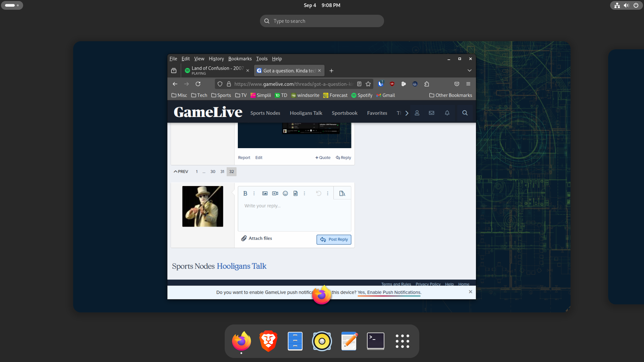Open the Hooligans Talk section tab
644x362 pixels.
pyautogui.click(x=306, y=113)
